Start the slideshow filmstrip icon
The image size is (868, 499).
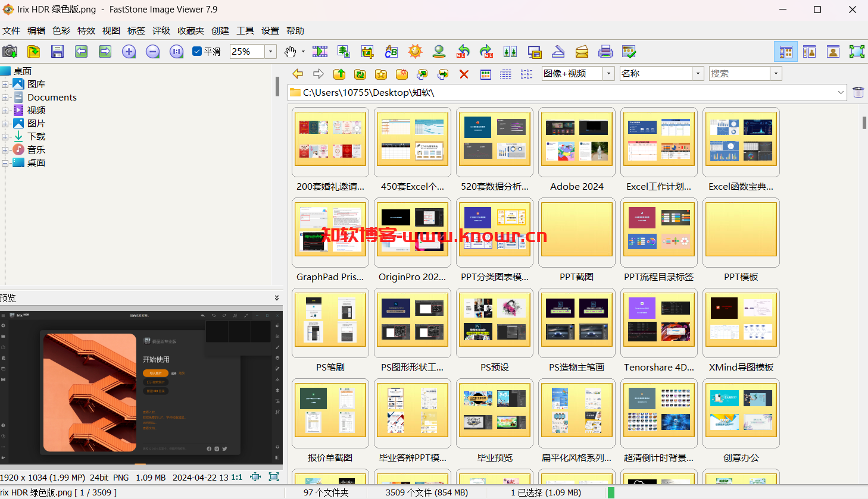(x=320, y=52)
